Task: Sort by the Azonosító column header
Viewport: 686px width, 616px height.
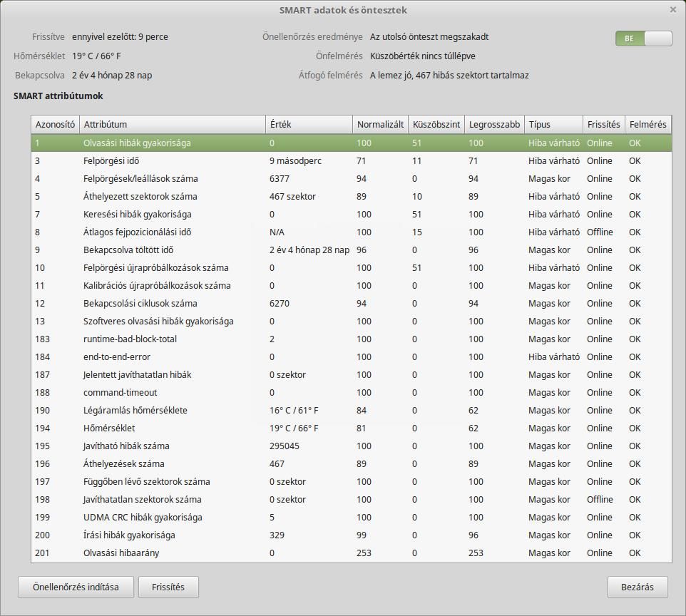Action: point(55,124)
